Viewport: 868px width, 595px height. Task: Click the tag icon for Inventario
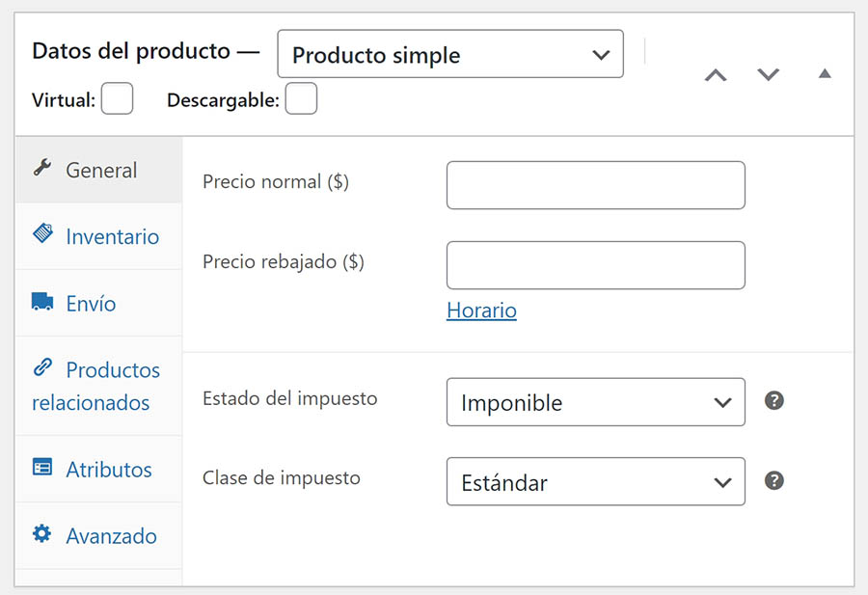click(x=42, y=234)
